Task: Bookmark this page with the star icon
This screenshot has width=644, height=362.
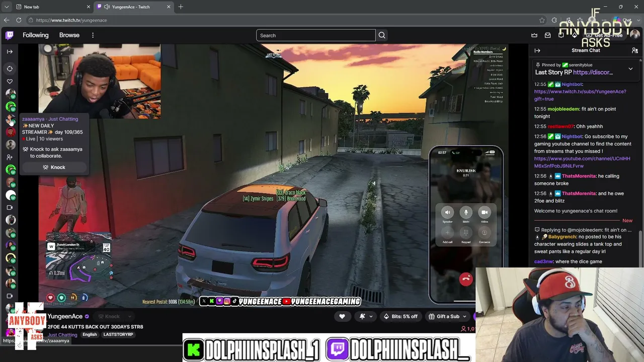Action: click(542, 20)
